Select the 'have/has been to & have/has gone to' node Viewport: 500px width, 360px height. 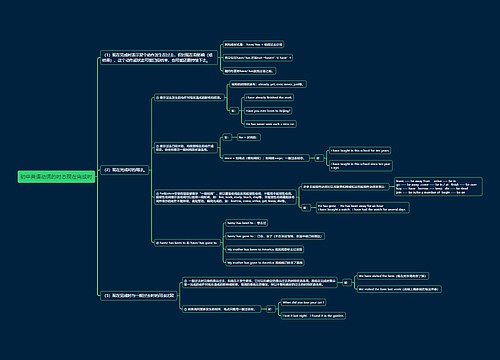pos(186,243)
